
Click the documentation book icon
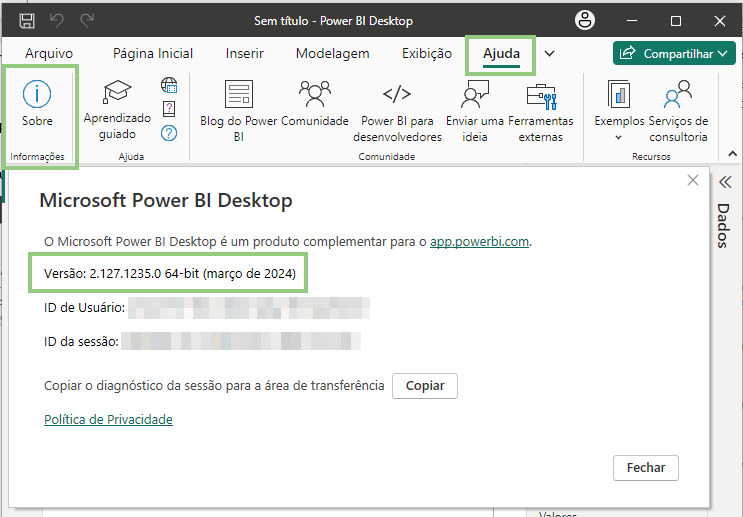169,109
